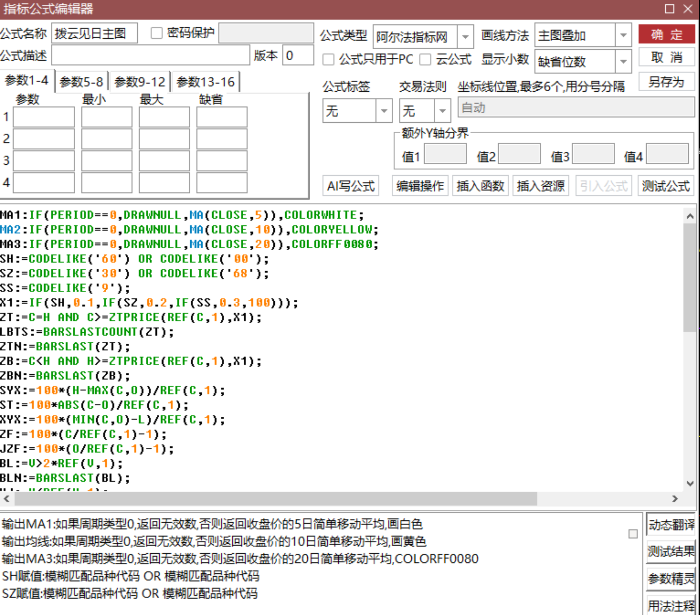Toggle the 云公式 checkbox
The image size is (700, 615).
click(425, 59)
